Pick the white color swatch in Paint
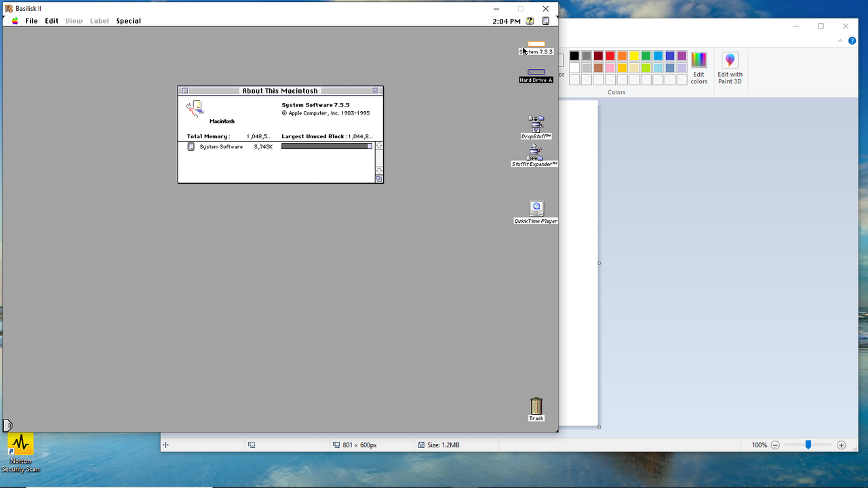Image resolution: width=868 pixels, height=488 pixels. [574, 68]
